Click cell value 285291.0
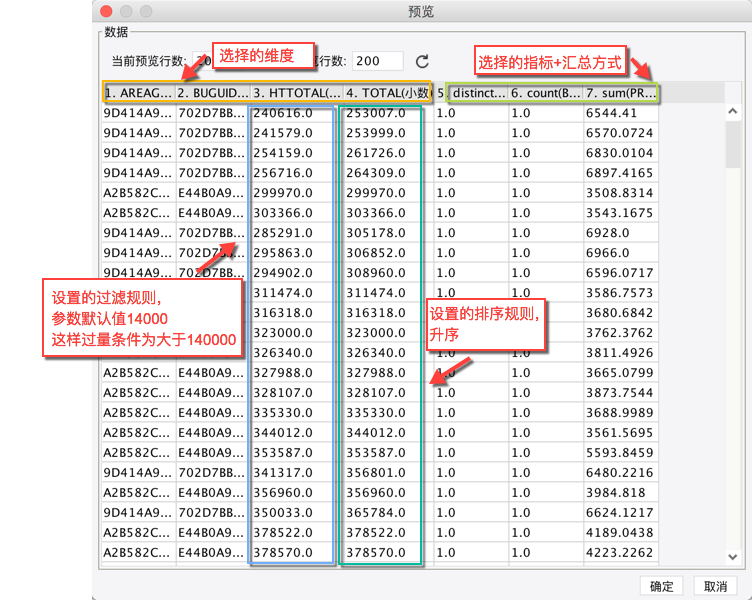This screenshot has width=752, height=600. (283, 233)
